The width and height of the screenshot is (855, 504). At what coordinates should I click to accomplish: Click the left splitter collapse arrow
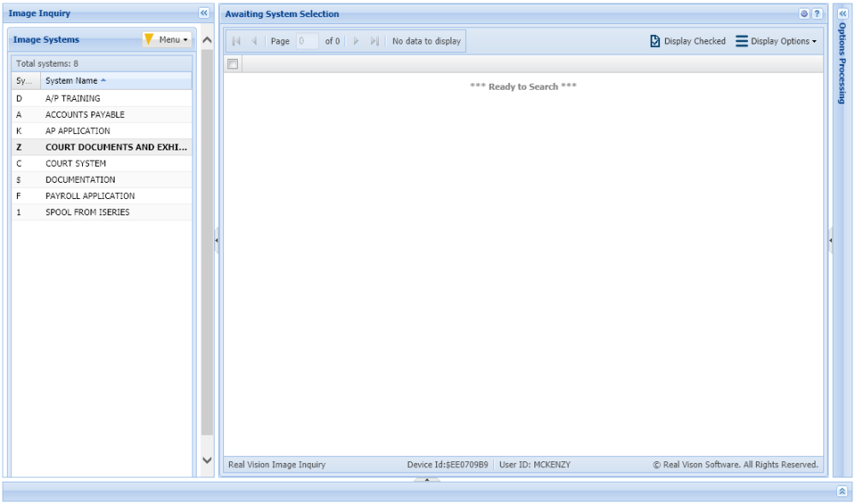tap(216, 240)
